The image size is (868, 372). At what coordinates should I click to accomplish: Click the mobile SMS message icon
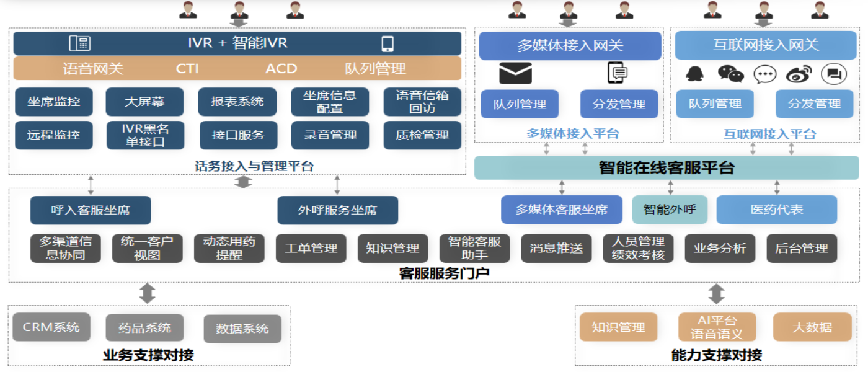click(x=618, y=73)
